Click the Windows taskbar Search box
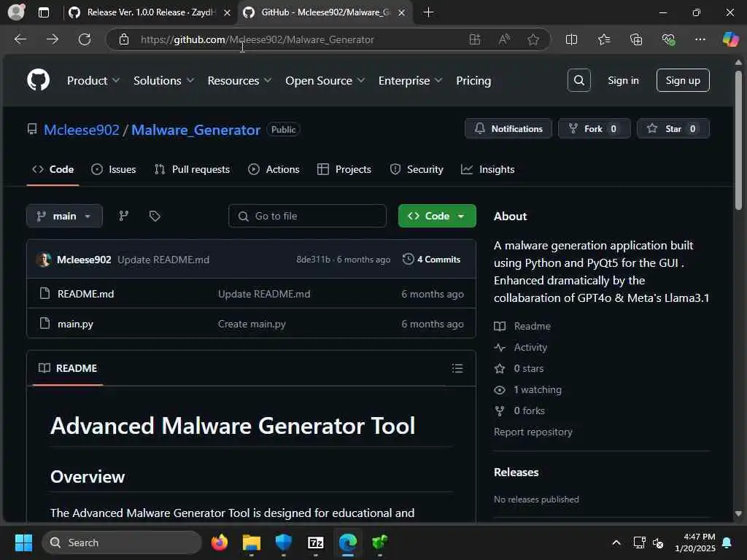747x560 pixels. click(122, 542)
